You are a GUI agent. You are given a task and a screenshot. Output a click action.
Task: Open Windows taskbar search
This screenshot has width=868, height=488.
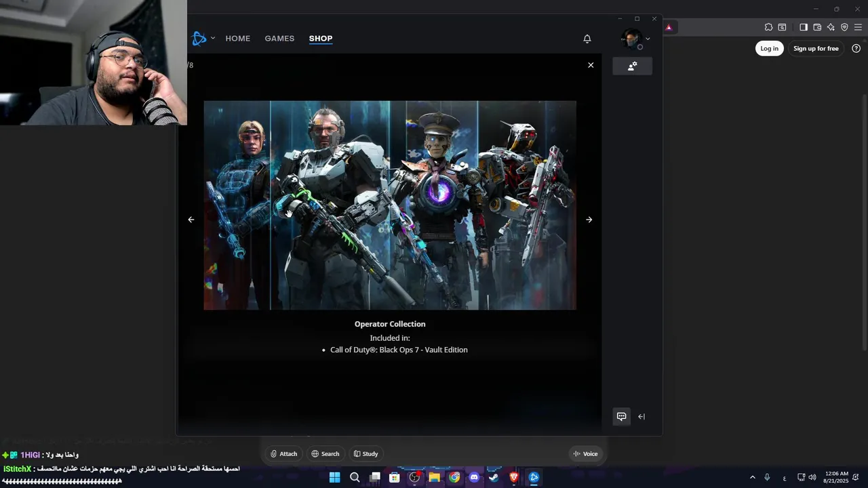(x=355, y=477)
